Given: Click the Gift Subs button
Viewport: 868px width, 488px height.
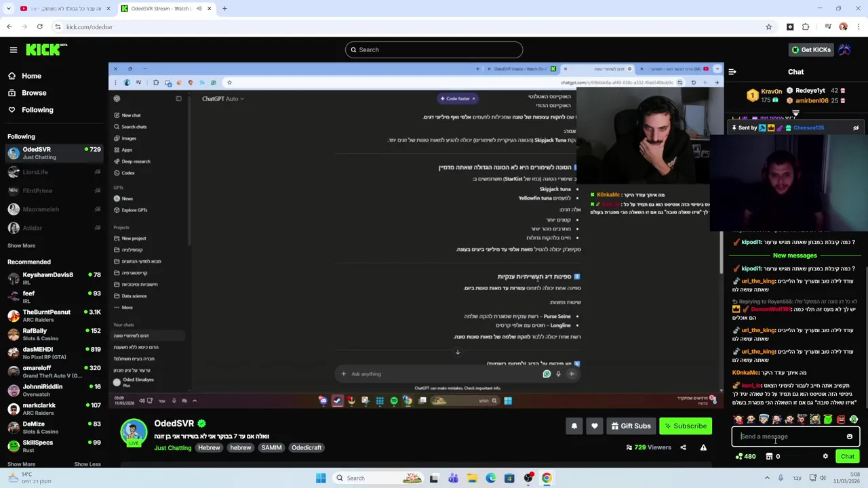Looking at the screenshot, I should tap(631, 426).
